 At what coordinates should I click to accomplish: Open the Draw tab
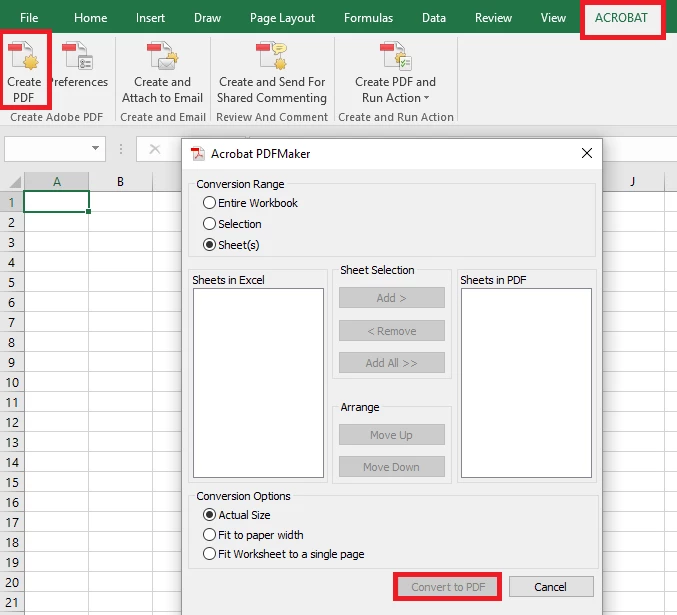point(207,18)
